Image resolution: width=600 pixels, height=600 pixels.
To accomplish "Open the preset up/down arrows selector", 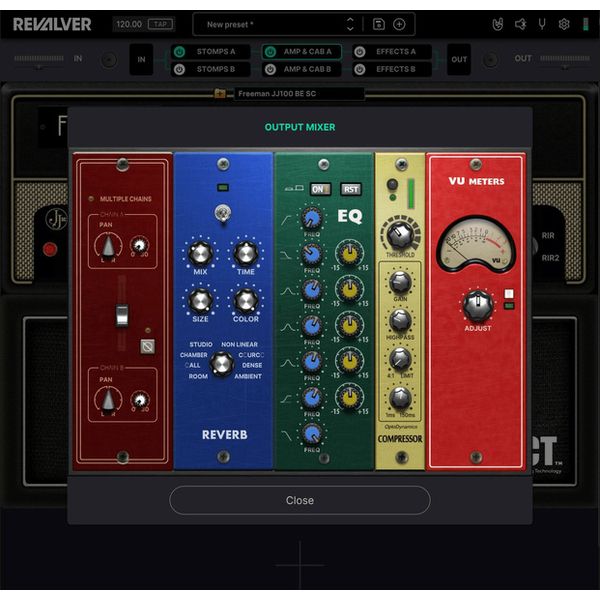I will (x=350, y=24).
